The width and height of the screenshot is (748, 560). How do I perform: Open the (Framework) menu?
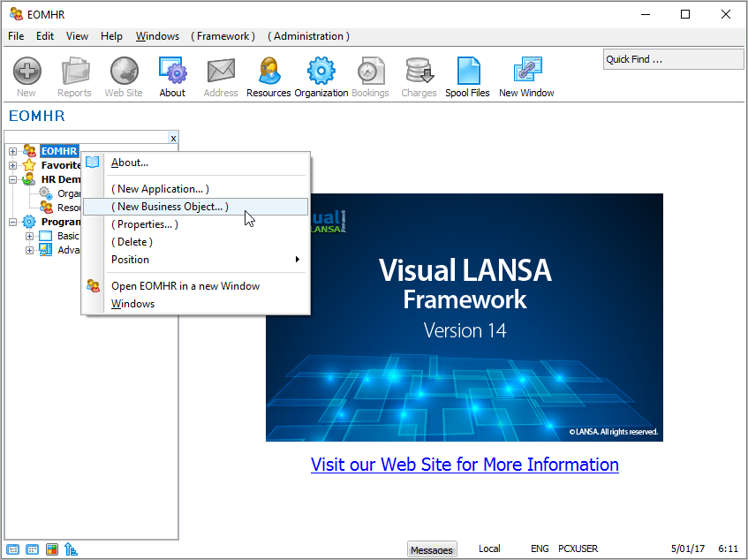pos(223,36)
